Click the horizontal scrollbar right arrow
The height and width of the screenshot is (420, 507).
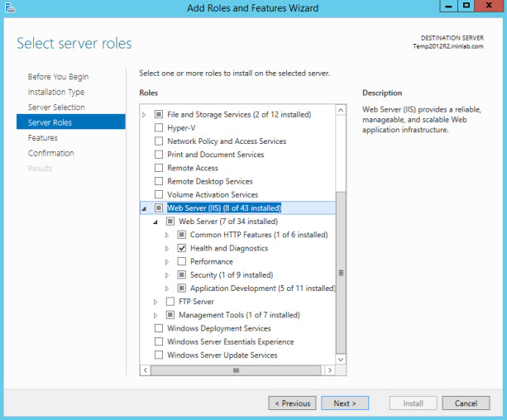[332, 370]
